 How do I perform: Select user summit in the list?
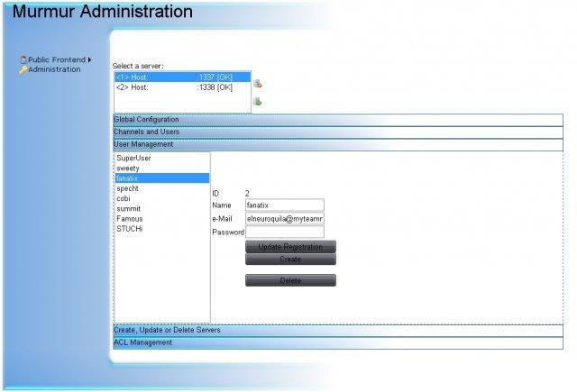162,208
